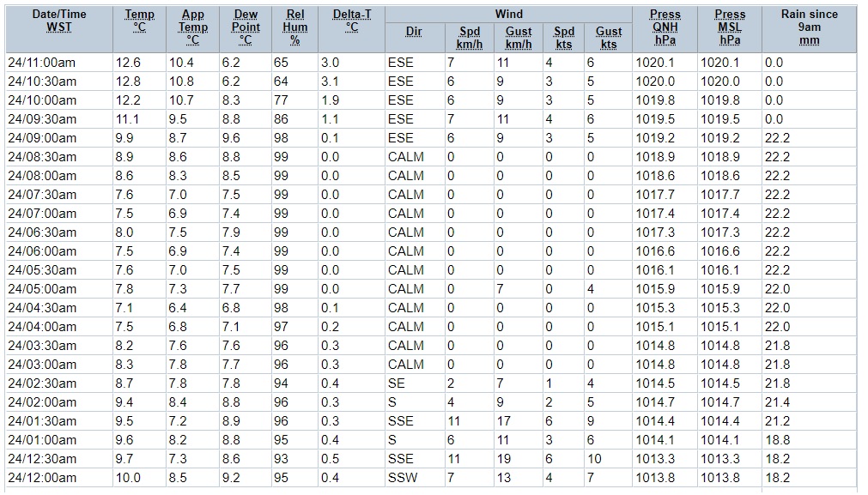Select the 24/09:00am observation time cell

(42, 138)
